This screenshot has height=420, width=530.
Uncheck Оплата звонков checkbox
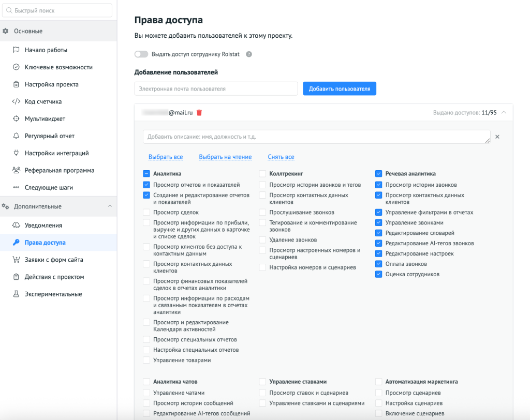pyautogui.click(x=378, y=264)
